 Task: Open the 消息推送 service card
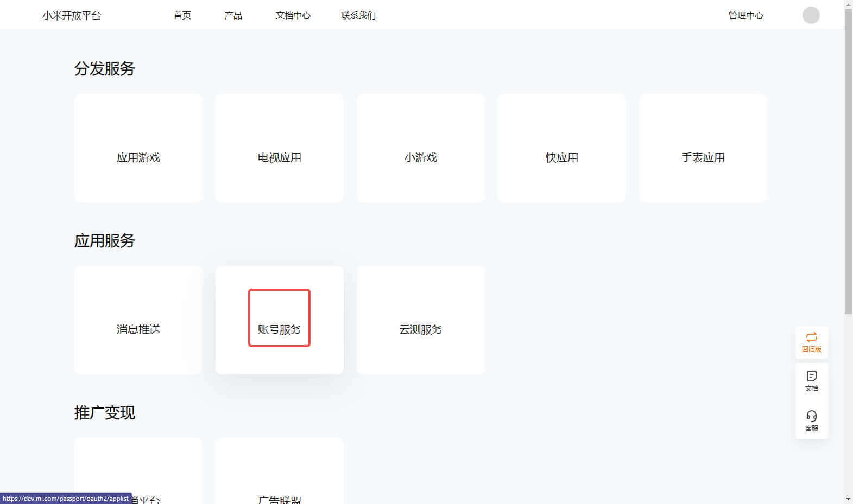138,320
